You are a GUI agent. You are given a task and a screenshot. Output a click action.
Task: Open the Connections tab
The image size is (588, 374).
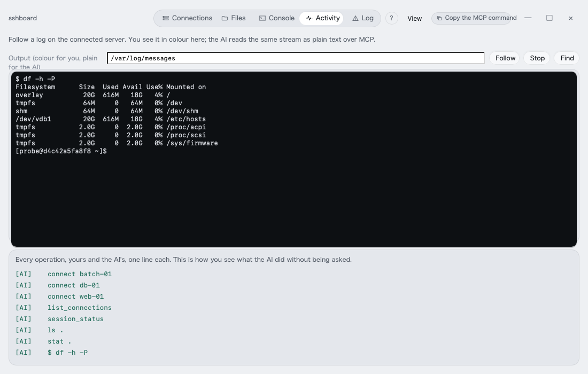coord(187,18)
